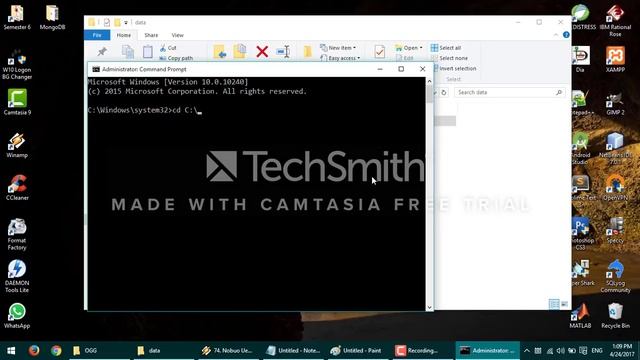Switch to the View ribbon tab

pos(178,35)
